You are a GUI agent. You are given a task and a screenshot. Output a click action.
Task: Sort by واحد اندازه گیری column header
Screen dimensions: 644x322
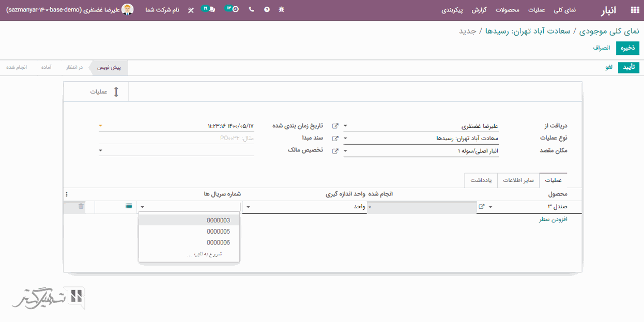point(345,194)
